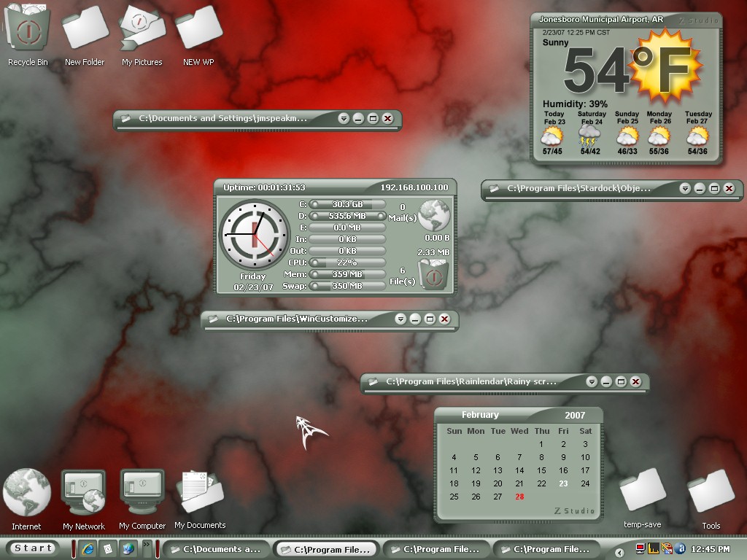The image size is (747, 560).
Task: Click the recycle bin icon in system widget
Action: pos(433,275)
